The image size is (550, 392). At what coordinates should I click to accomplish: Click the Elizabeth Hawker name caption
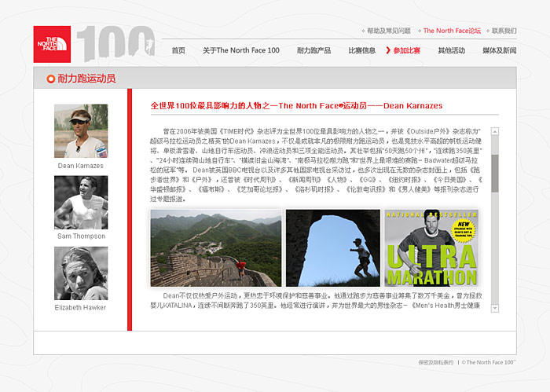click(80, 307)
